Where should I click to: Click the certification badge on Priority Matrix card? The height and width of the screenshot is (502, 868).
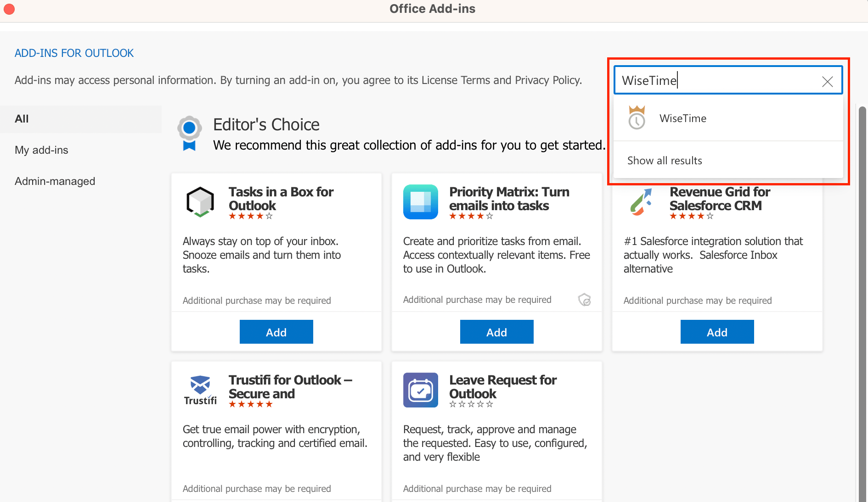coord(584,300)
